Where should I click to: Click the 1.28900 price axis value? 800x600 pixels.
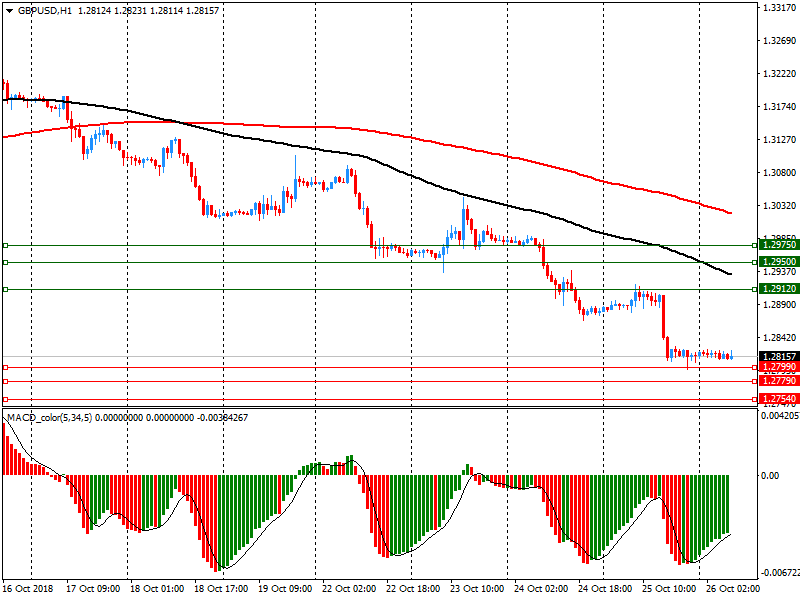click(779, 305)
